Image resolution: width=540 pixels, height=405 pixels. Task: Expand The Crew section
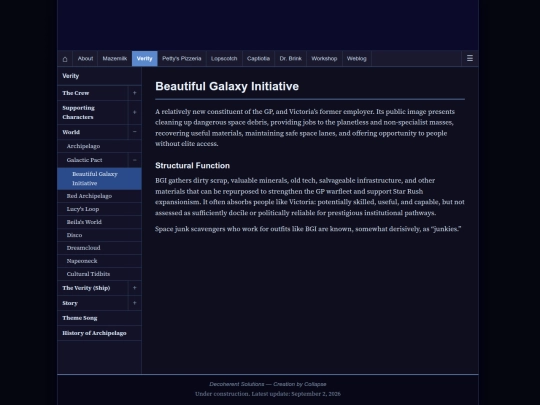tap(135, 93)
